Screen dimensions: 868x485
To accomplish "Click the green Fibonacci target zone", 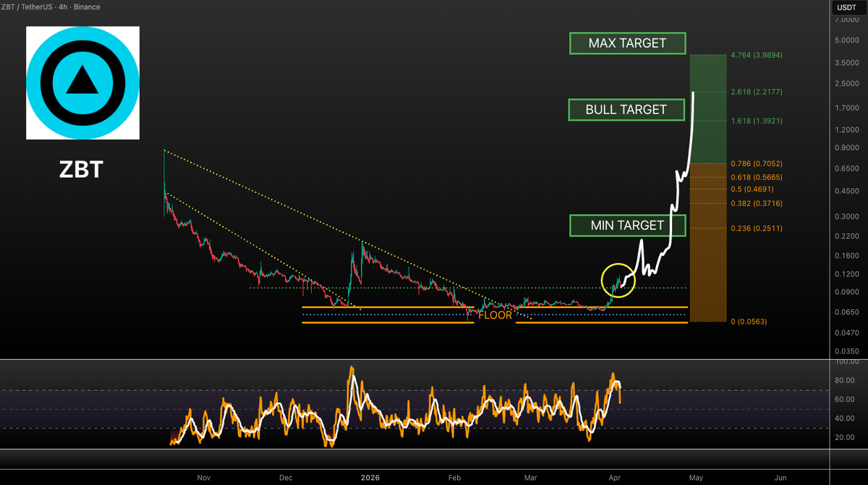I will pos(707,108).
